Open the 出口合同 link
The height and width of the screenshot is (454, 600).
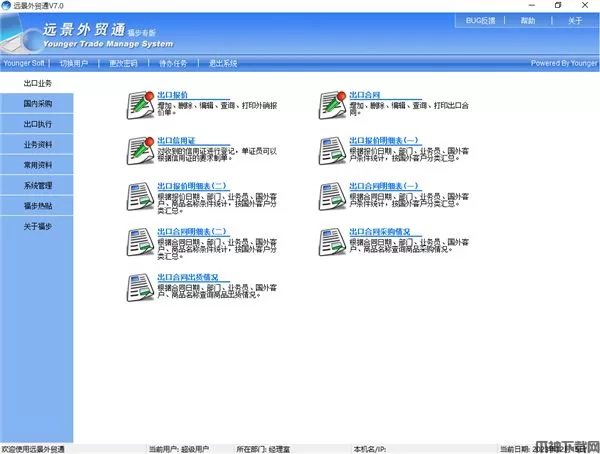365,95
